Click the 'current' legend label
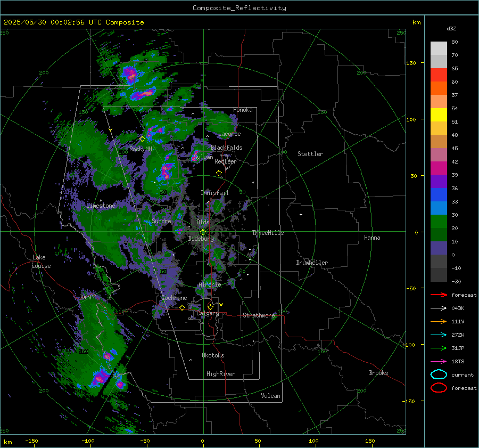 coord(463,374)
